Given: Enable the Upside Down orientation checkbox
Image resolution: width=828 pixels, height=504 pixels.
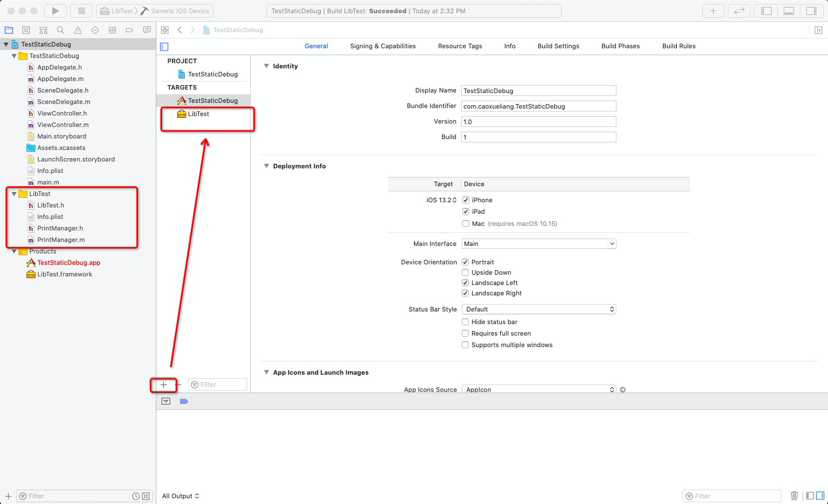Looking at the screenshot, I should pos(465,272).
